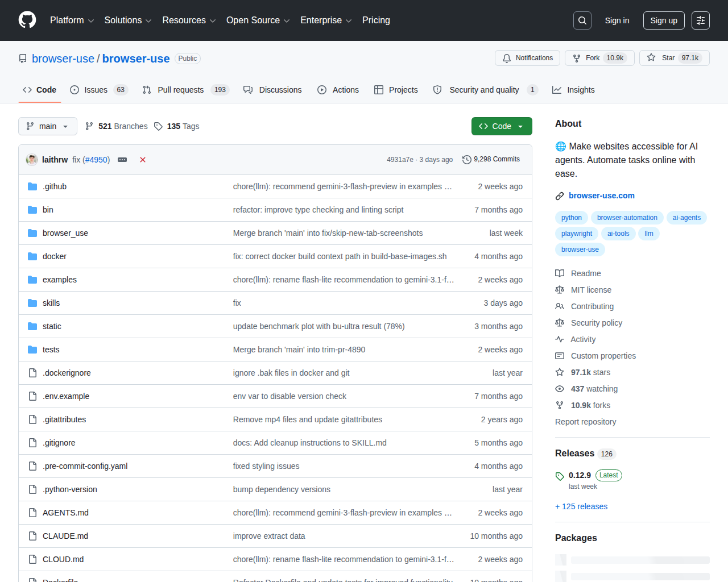Click the .dockerignore file icon
This screenshot has height=582, width=728.
[32, 373]
